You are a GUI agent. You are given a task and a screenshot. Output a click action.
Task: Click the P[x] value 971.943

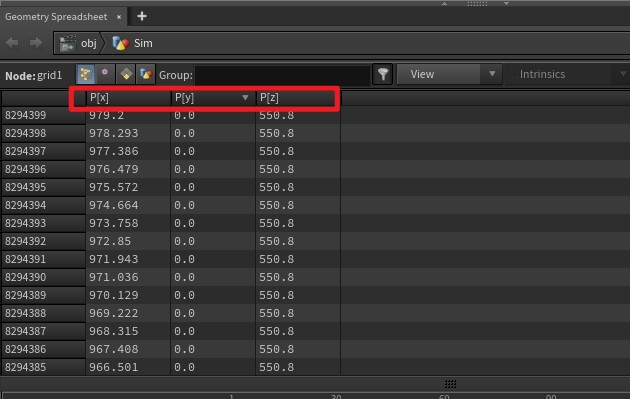(x=114, y=260)
